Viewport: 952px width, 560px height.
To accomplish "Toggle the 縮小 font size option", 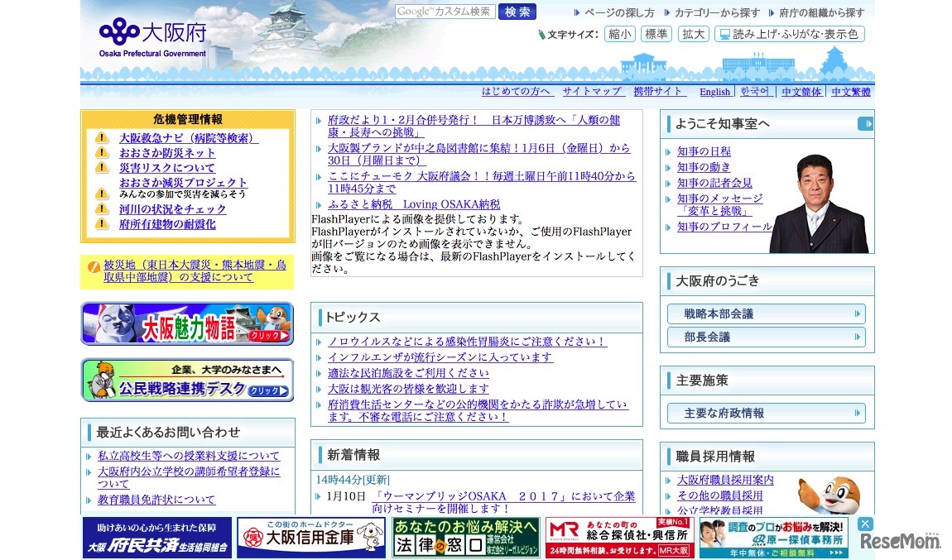I will click(x=619, y=33).
